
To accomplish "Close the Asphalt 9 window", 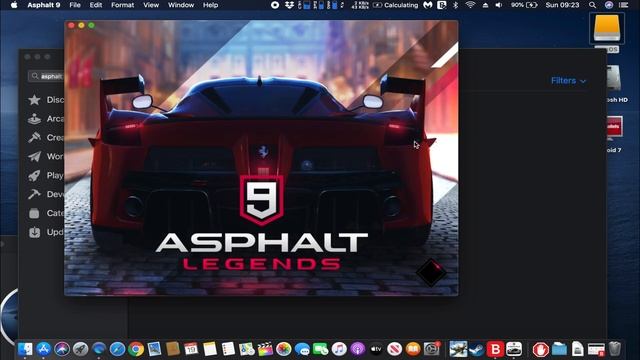I will tap(71, 25).
